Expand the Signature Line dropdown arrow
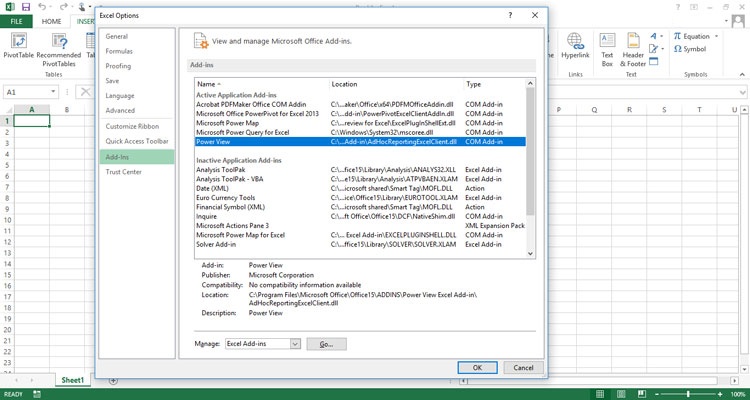 662,49
